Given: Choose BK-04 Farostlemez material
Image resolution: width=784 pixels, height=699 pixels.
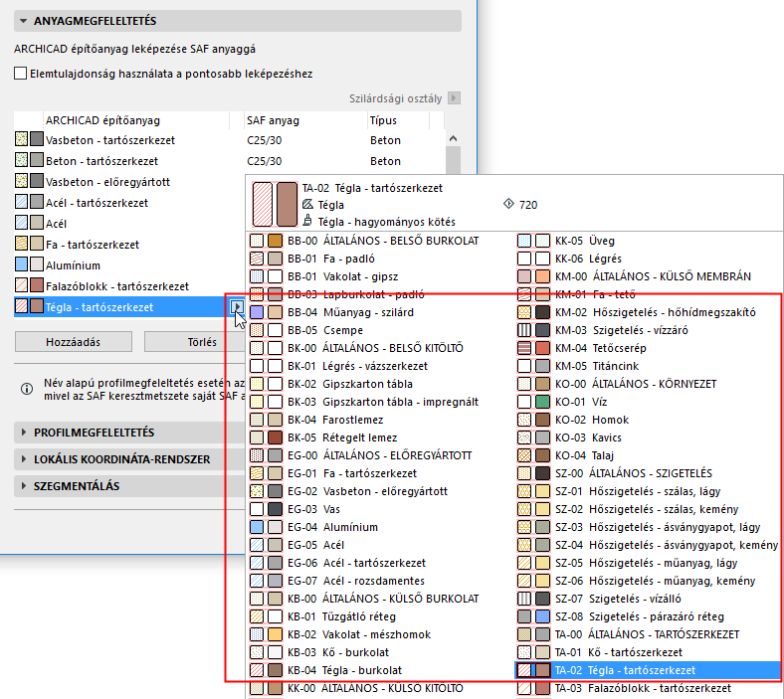Looking at the screenshot, I should 381,420.
